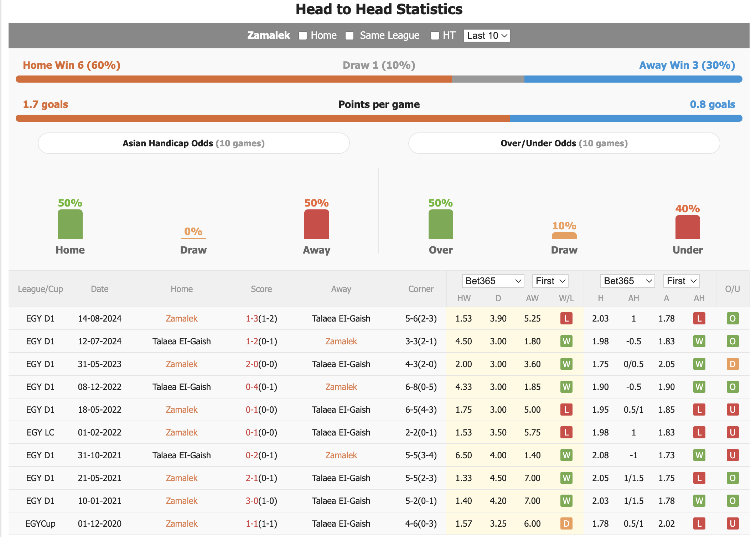This screenshot has height=537, width=756.
Task: Click green Over 50% bar
Action: (441, 224)
